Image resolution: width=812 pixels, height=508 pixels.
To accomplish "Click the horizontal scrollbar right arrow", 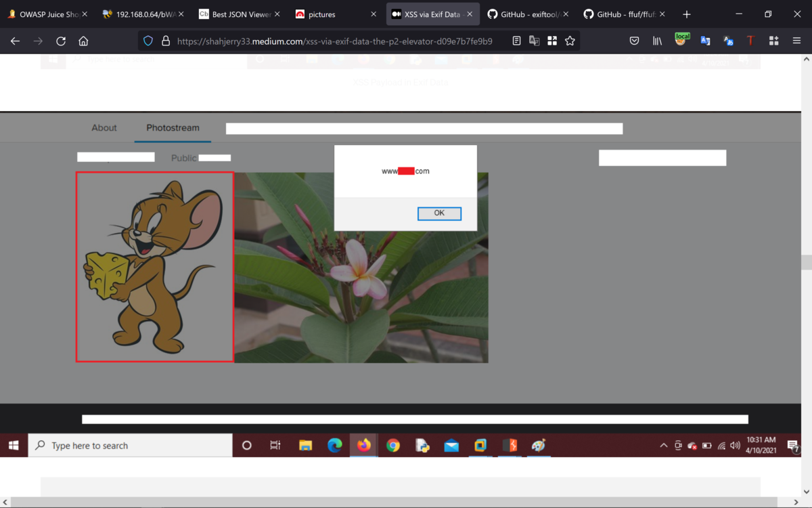I will 796,503.
